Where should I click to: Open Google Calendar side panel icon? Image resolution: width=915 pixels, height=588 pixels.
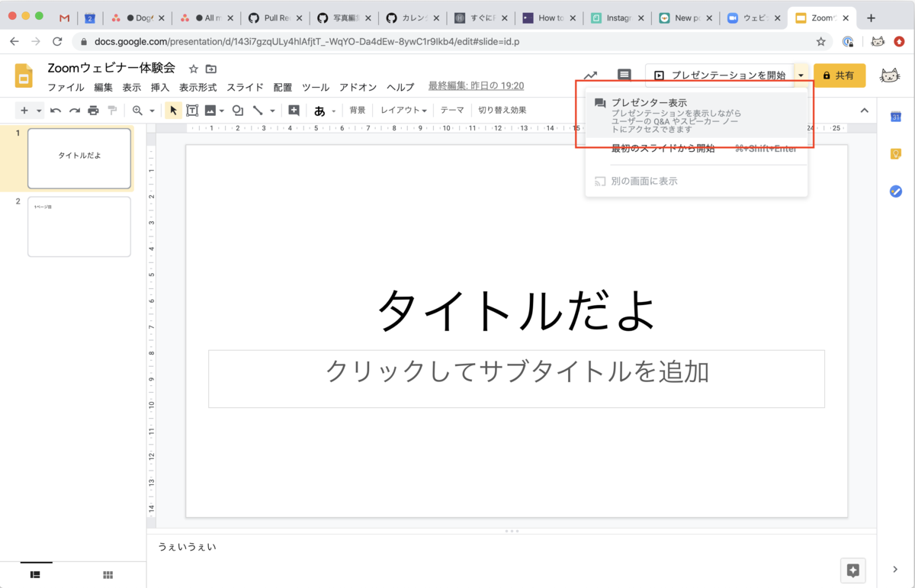pyautogui.click(x=896, y=117)
